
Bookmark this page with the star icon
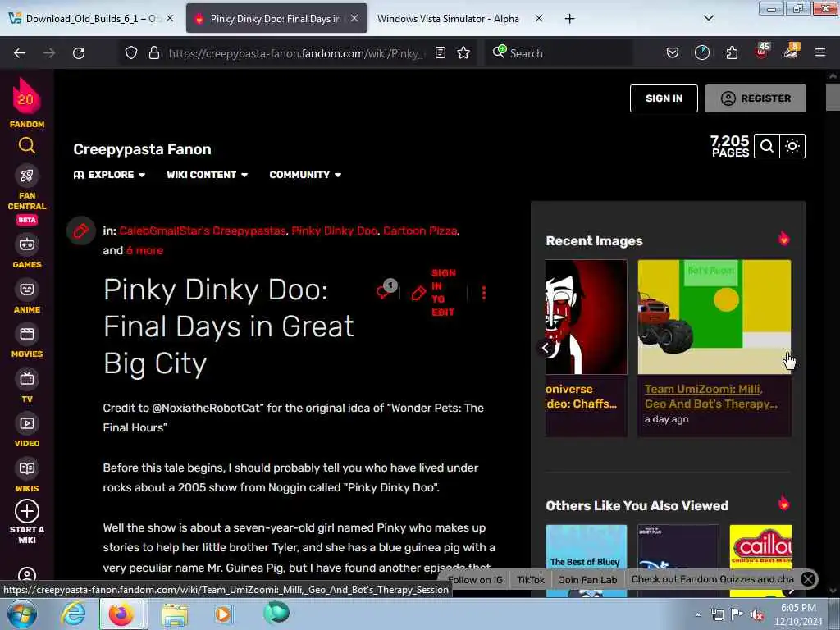point(463,52)
